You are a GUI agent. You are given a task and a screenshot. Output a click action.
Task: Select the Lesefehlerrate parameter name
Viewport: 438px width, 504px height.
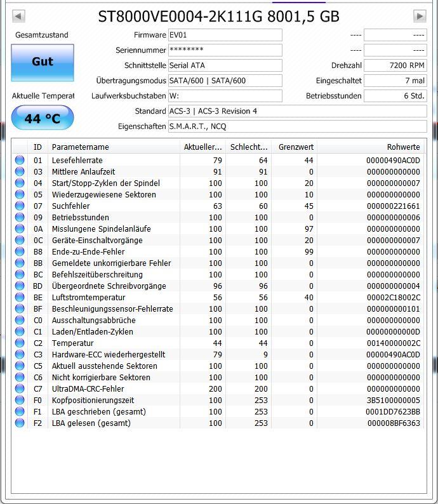(x=77, y=160)
